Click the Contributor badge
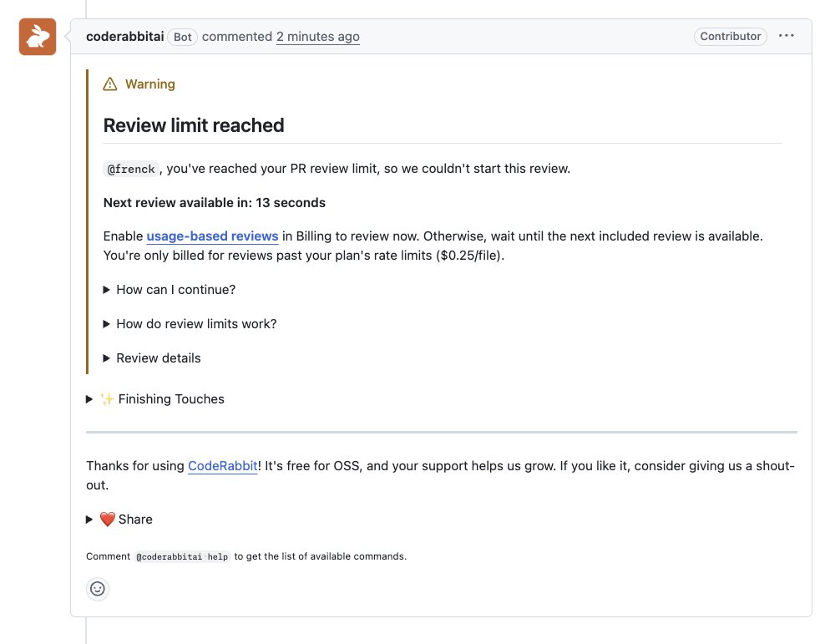This screenshot has width=830, height=644. click(x=731, y=37)
